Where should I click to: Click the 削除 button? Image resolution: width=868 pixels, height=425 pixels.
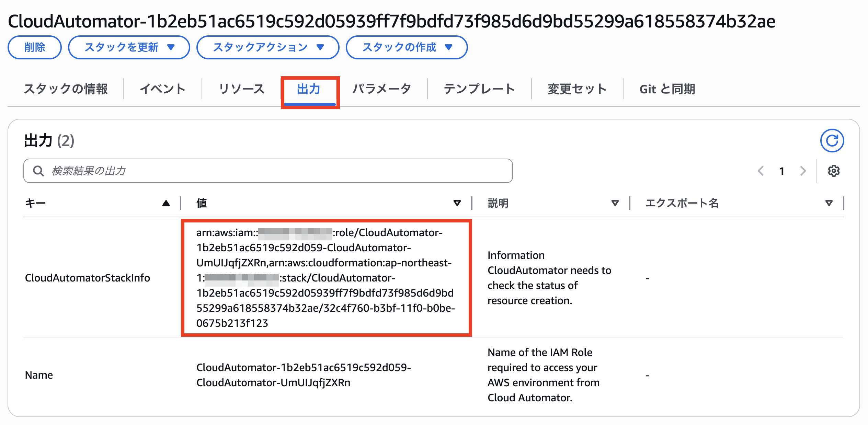[35, 47]
